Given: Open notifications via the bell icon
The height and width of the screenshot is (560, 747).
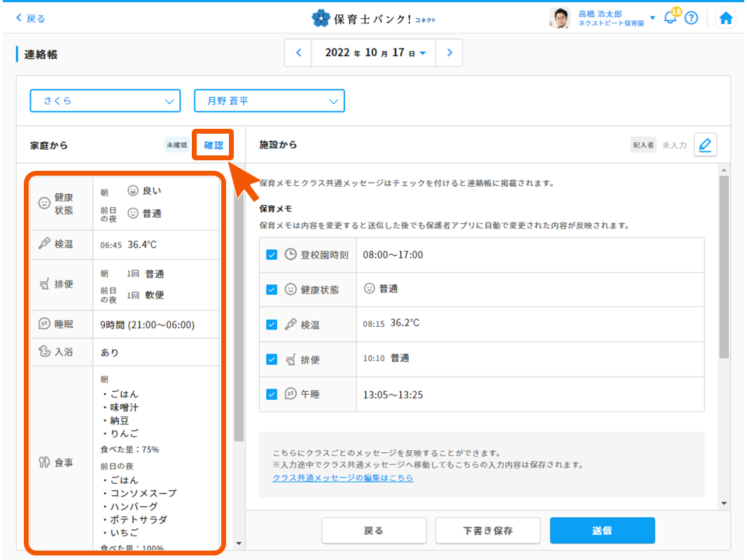Looking at the screenshot, I should pyautogui.click(x=670, y=18).
